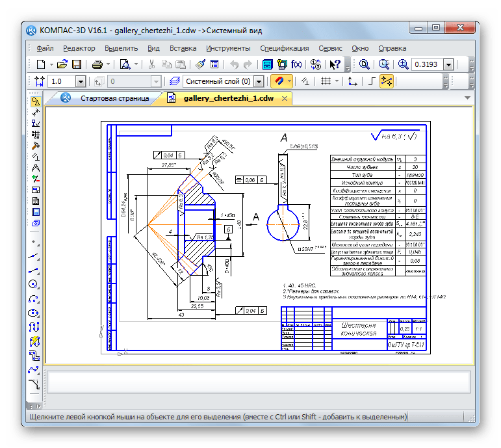The width and height of the screenshot is (501, 448).
Task: Expand the grid dropdown arrow
Action: tap(337, 81)
